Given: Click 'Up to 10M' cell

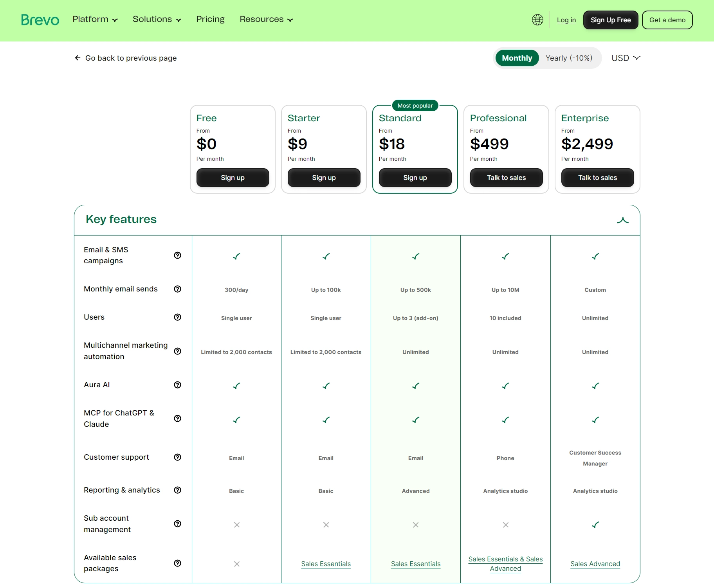Looking at the screenshot, I should [x=505, y=290].
